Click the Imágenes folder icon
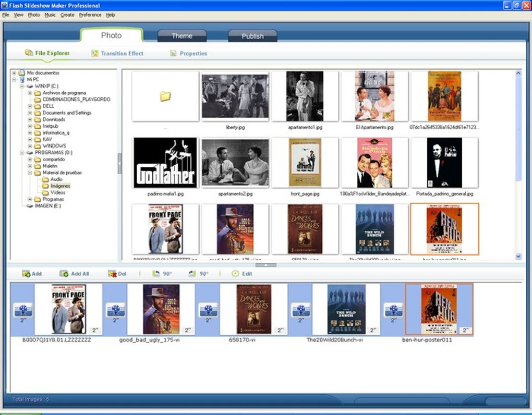Image resolution: width=532 pixels, height=415 pixels. point(45,186)
